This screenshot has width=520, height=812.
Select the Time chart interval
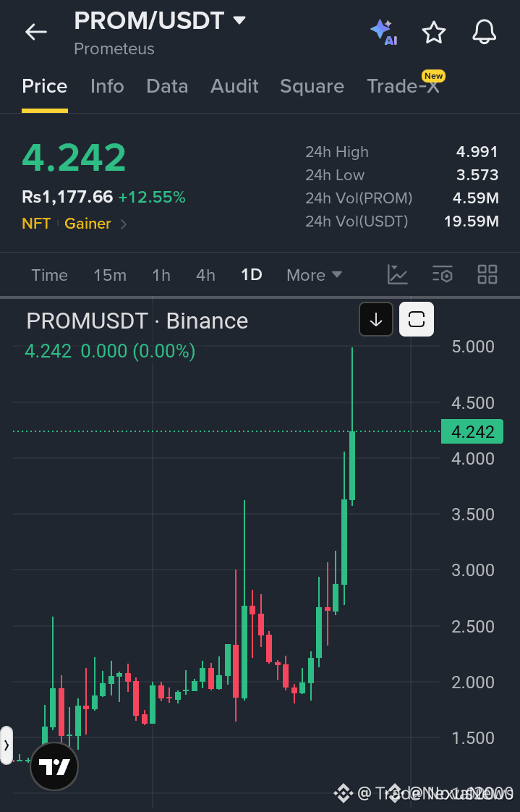point(49,275)
